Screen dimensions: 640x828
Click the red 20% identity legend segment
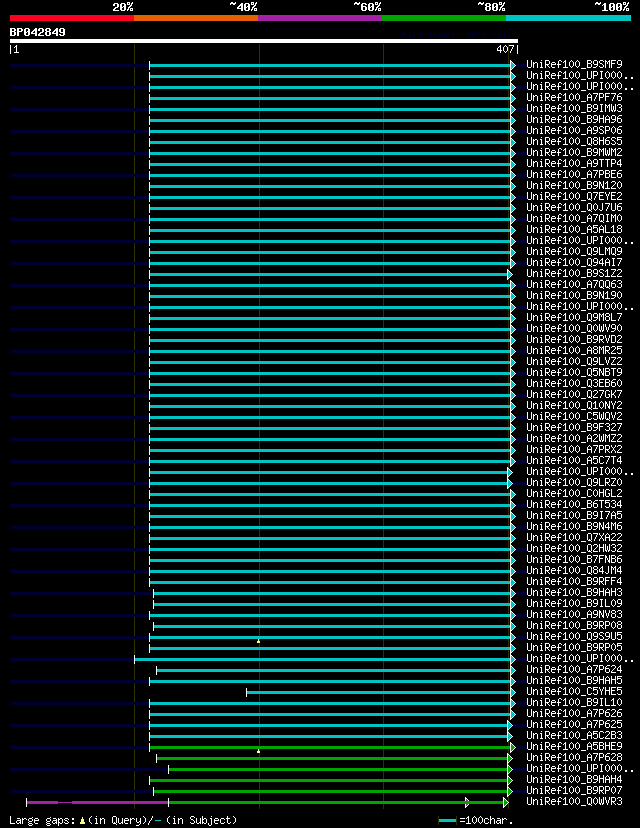72,18
